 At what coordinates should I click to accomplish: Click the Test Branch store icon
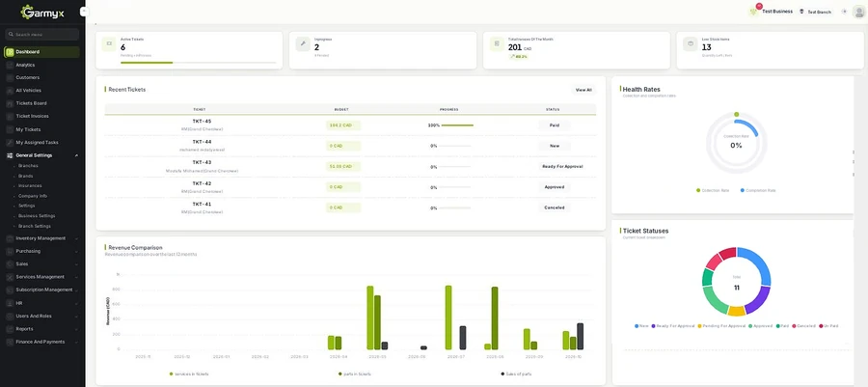[x=801, y=11]
